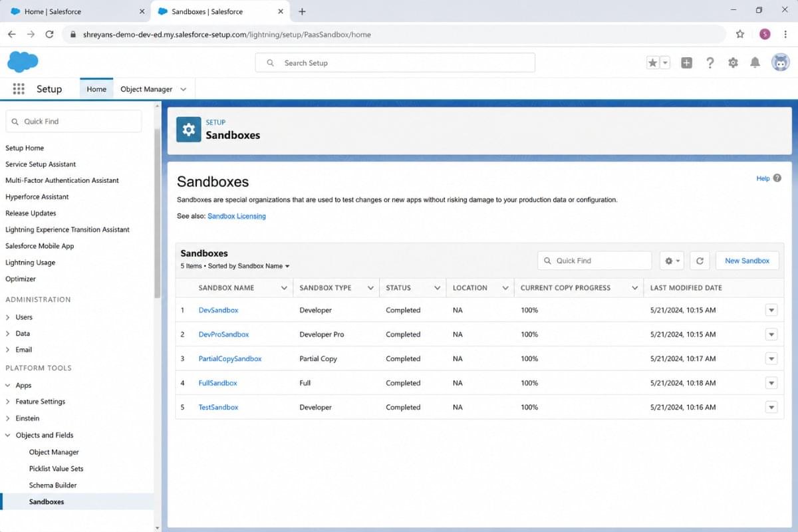The width and height of the screenshot is (798, 532).
Task: Open a new browser tab
Action: (x=302, y=11)
